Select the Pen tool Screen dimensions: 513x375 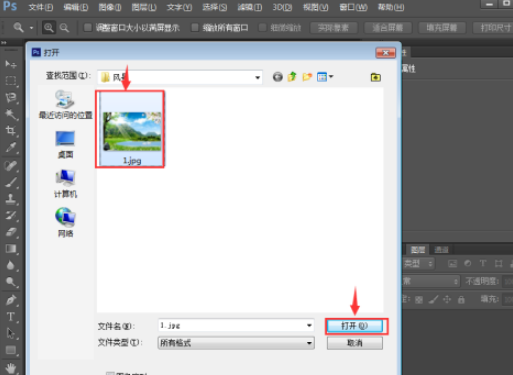[x=11, y=300]
